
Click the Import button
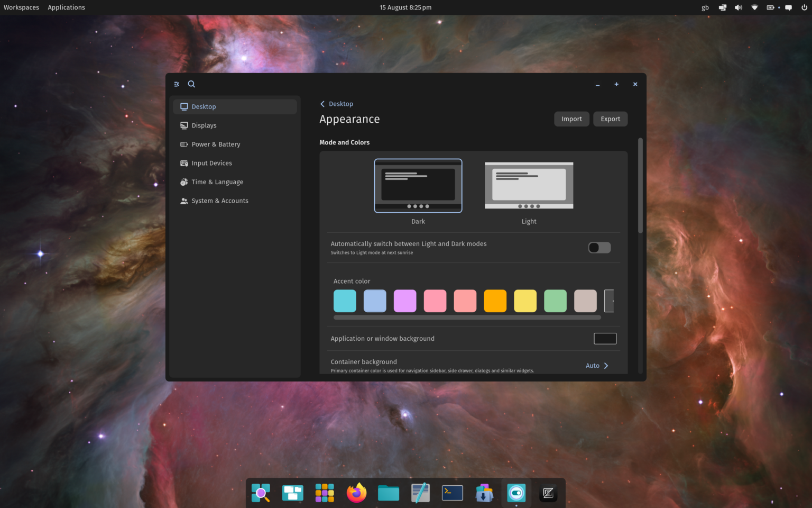(x=571, y=119)
